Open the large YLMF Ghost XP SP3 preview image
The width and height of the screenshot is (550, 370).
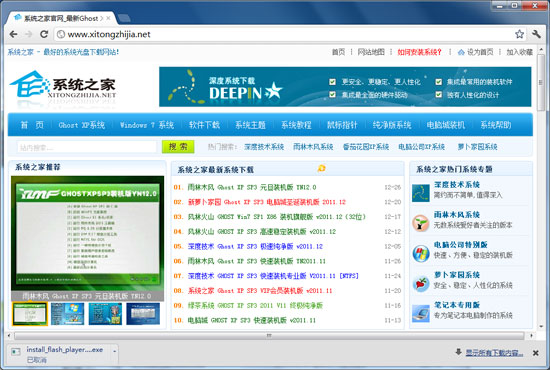(x=87, y=234)
